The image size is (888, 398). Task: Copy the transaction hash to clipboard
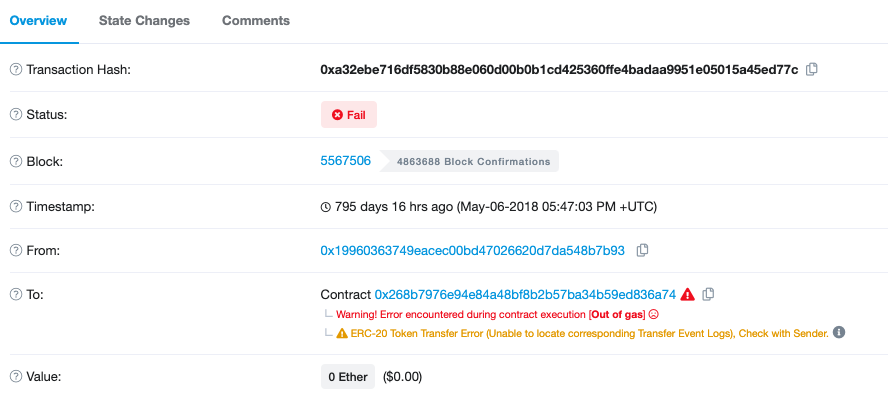(812, 70)
